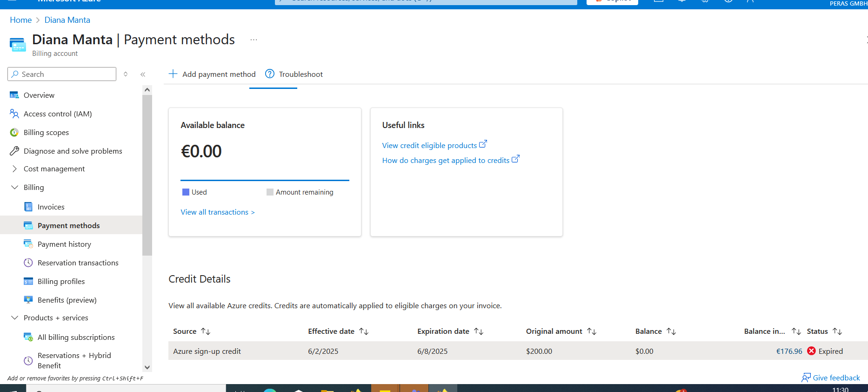
Task: Click the Available balance usage bar
Action: click(265, 180)
